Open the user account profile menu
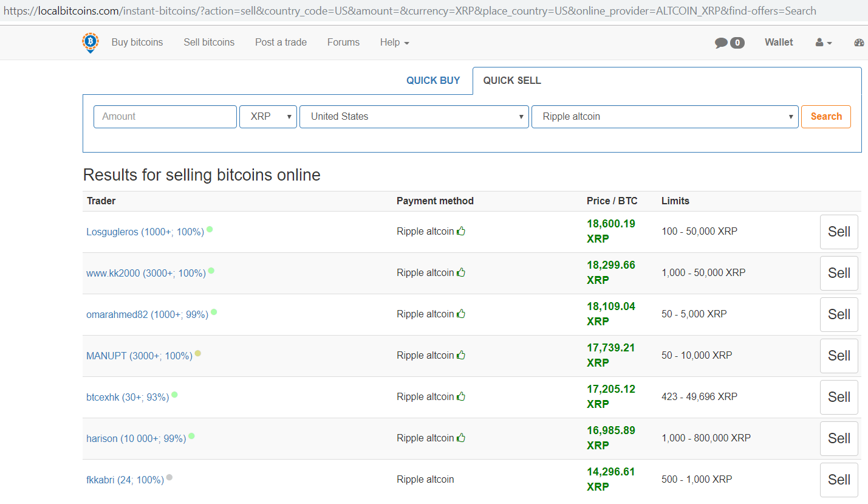Image resolution: width=868 pixels, height=504 pixels. 824,43
